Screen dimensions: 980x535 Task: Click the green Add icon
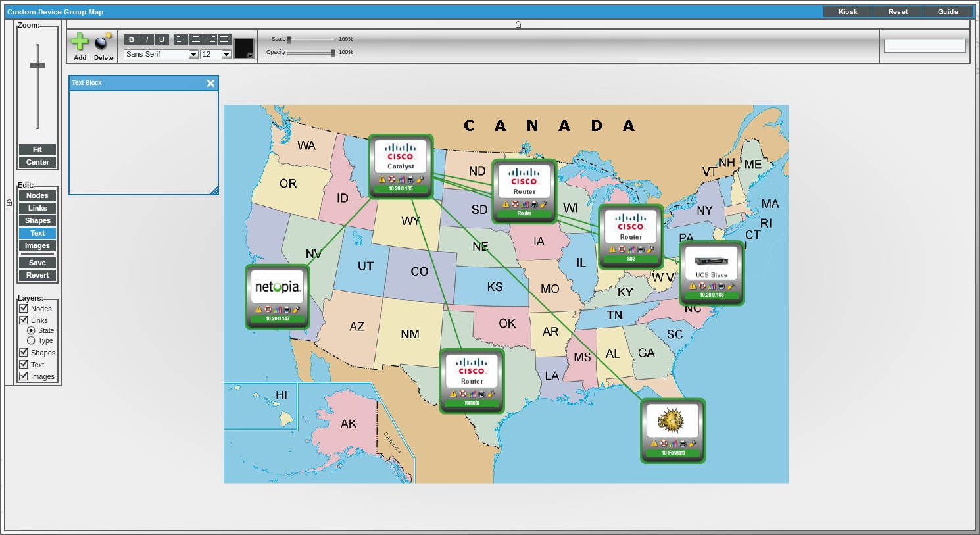79,41
